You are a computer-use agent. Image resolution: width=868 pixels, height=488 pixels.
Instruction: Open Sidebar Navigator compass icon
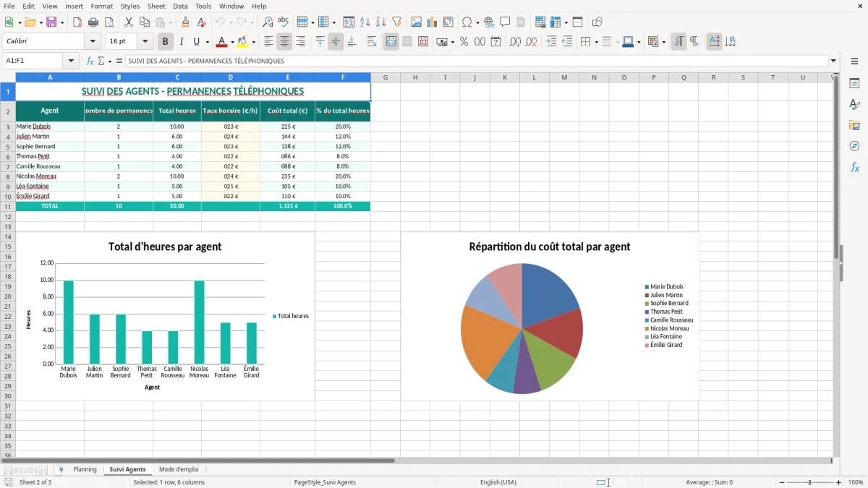click(x=854, y=146)
